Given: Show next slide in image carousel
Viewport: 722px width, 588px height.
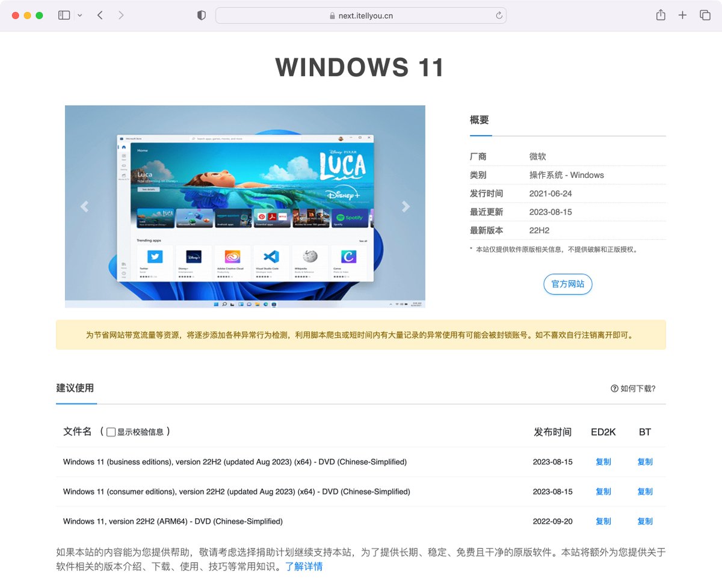Looking at the screenshot, I should click(x=406, y=207).
